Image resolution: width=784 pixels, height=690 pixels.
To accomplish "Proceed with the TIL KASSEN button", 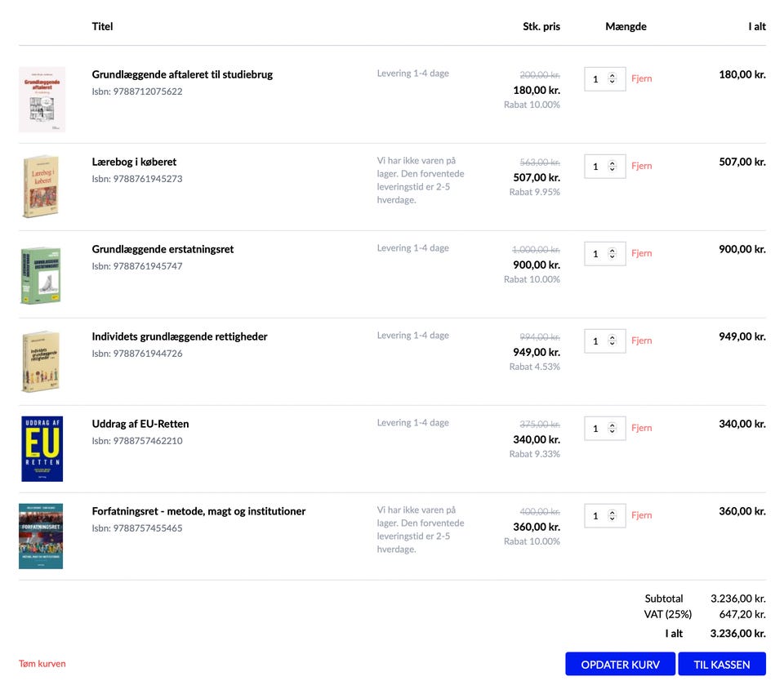I will [x=722, y=665].
